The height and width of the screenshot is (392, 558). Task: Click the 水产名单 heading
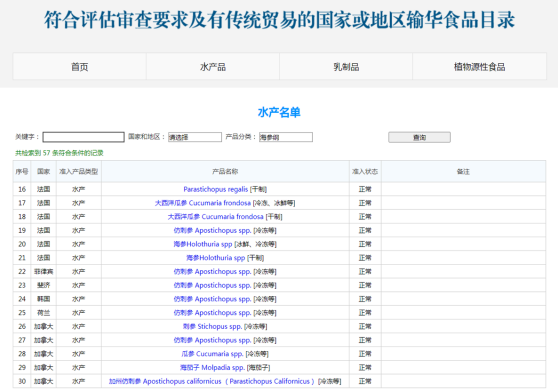[x=279, y=112]
